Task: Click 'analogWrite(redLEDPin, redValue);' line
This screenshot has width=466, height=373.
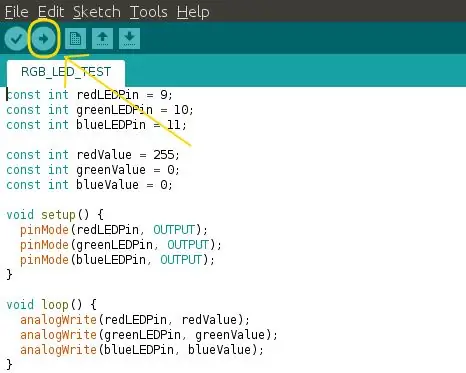Action: click(135, 320)
